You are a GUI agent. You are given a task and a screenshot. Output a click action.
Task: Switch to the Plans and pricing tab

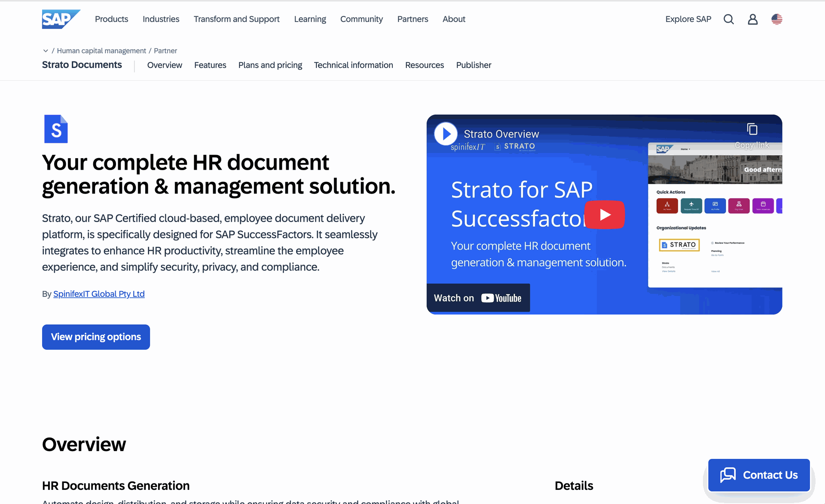click(x=270, y=65)
